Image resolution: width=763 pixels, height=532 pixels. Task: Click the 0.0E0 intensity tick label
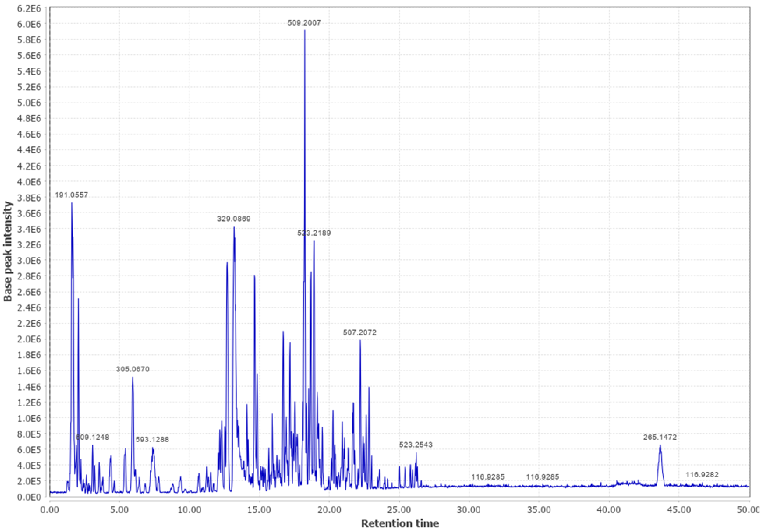click(29, 497)
